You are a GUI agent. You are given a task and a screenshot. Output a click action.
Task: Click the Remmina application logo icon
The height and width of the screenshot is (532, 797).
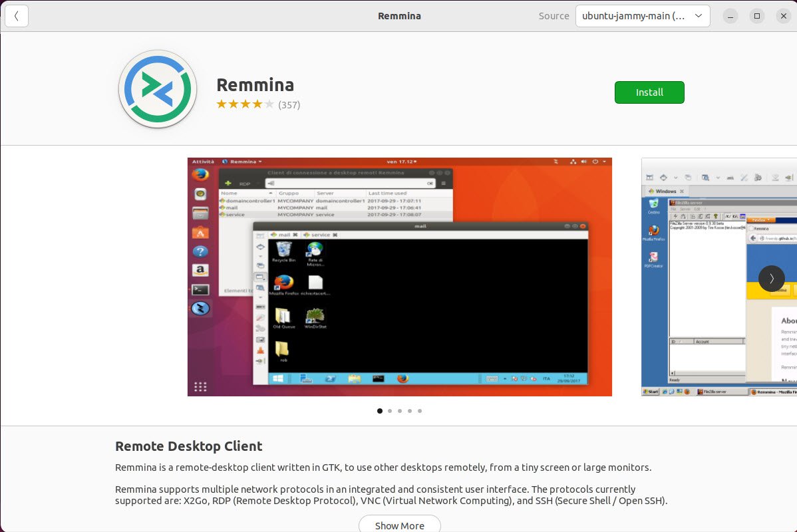[157, 88]
